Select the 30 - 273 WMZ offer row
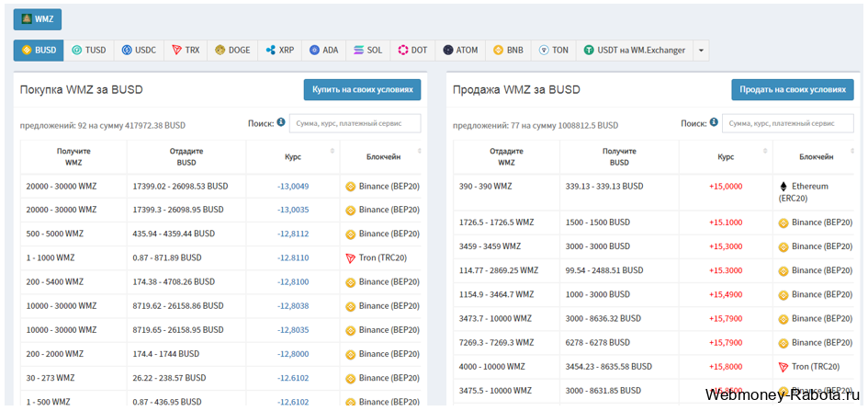 point(220,378)
